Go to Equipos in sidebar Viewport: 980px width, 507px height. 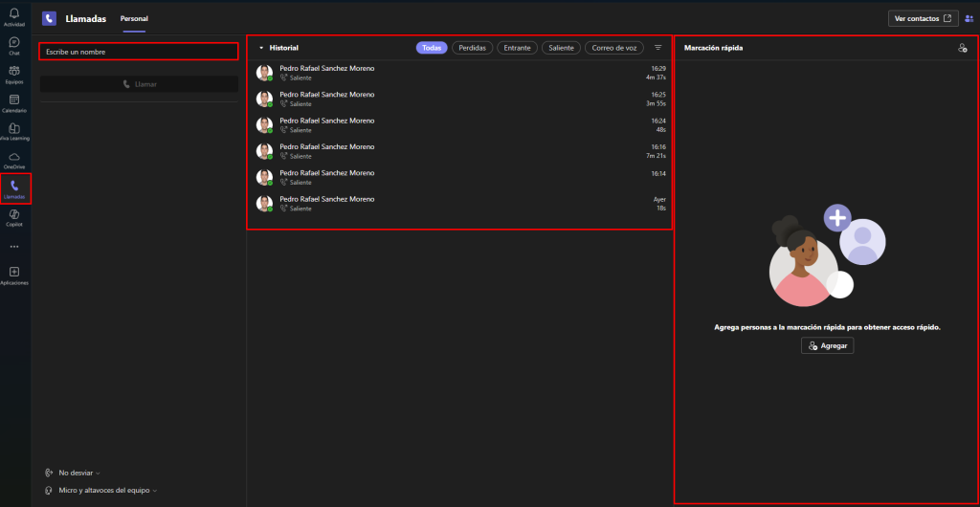[x=14, y=74]
